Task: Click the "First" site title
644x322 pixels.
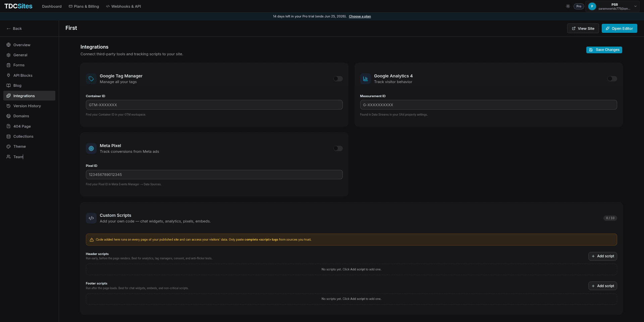Action: coord(71,28)
